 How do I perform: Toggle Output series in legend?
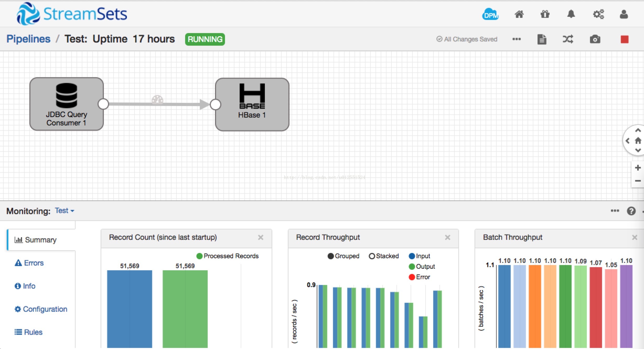tap(422, 267)
